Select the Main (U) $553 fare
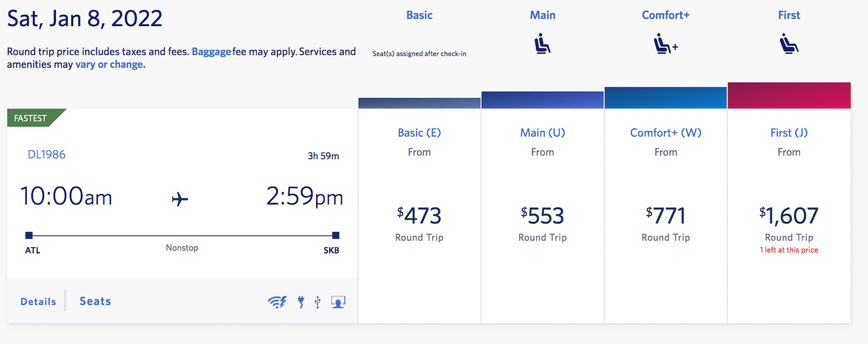The width and height of the screenshot is (868, 344). pos(542,216)
